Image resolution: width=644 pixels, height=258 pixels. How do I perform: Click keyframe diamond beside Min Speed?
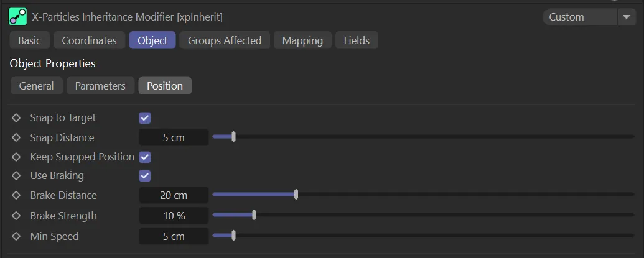coord(16,236)
